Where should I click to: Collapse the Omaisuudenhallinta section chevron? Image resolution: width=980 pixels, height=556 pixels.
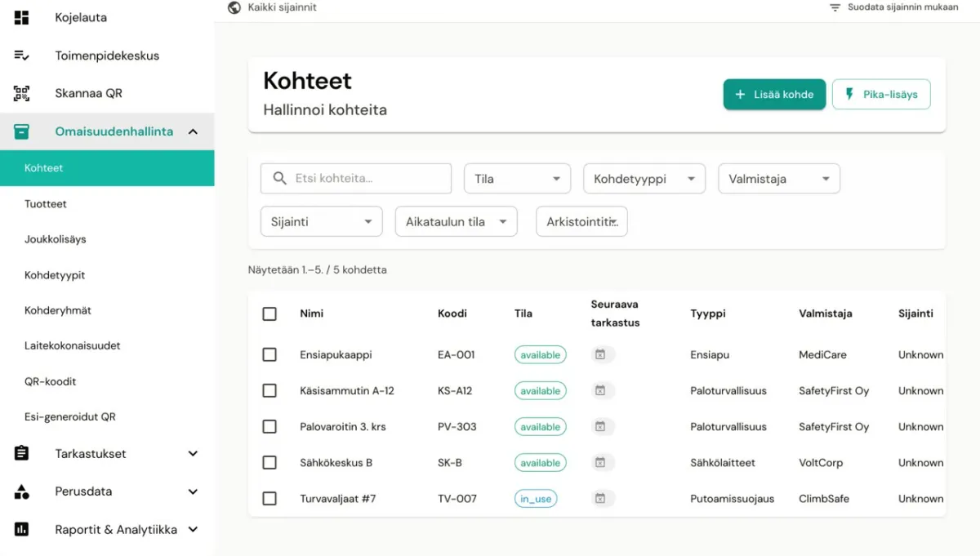(x=193, y=131)
